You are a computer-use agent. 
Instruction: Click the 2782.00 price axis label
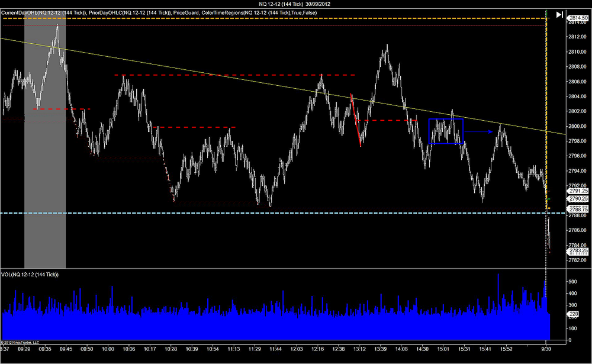pyautogui.click(x=577, y=260)
